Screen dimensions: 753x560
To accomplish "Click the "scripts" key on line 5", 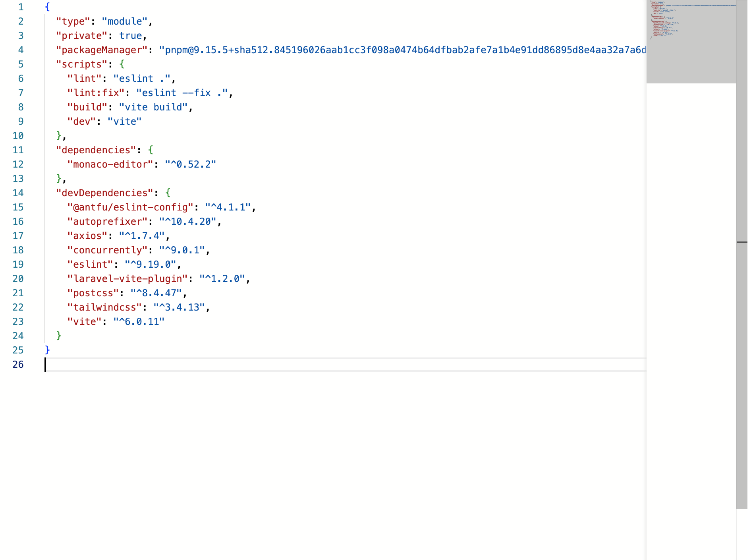I will coord(82,64).
